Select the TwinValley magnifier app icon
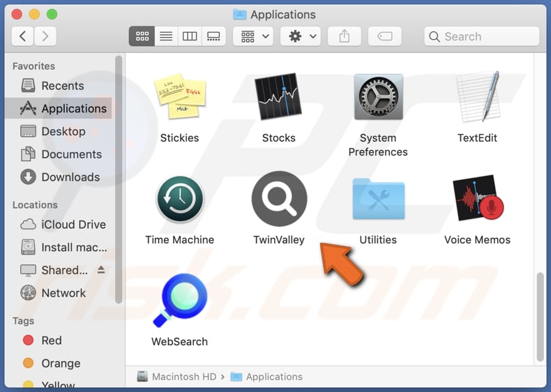 coord(280,199)
